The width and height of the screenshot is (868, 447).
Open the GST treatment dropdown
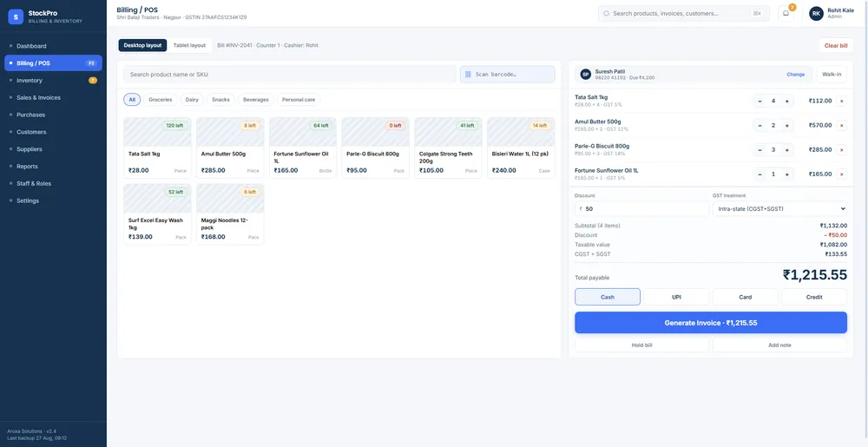point(779,208)
